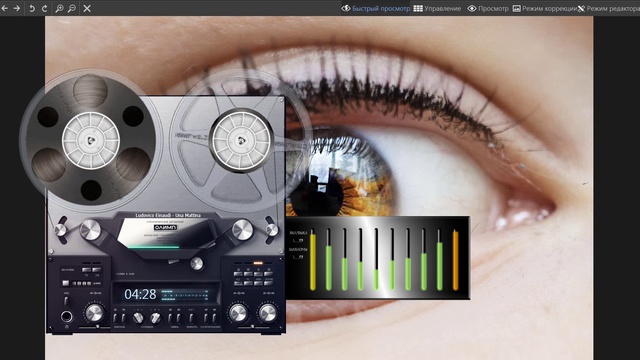Rotate the image counterclockwise
Image resolution: width=640 pixels, height=360 pixels.
coord(31,8)
